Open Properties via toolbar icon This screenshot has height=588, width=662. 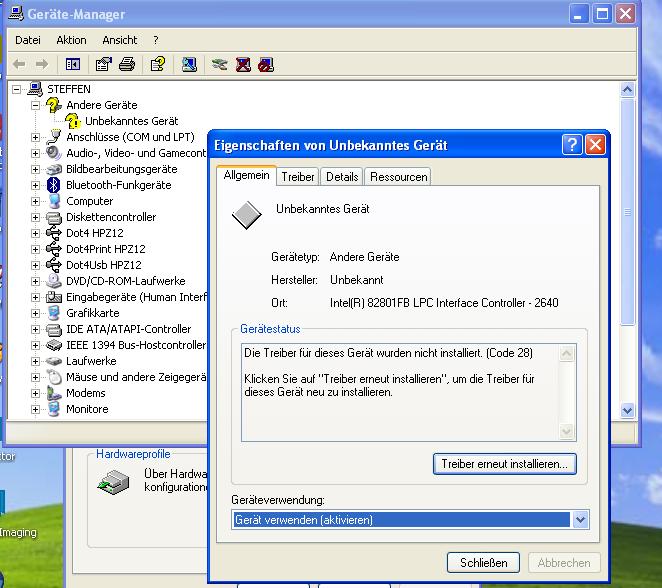(x=103, y=65)
